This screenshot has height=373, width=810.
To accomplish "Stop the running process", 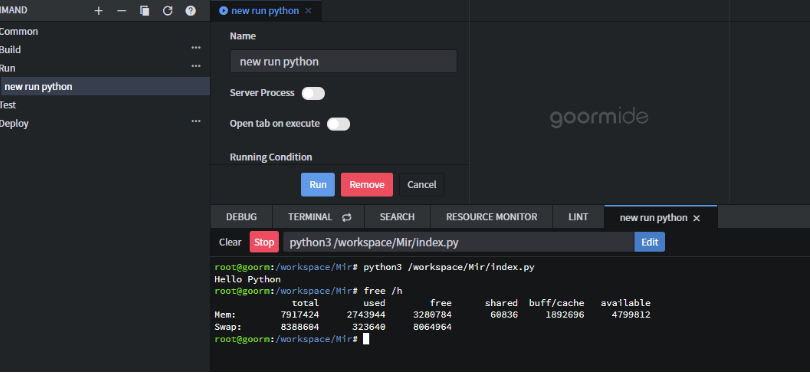I will click(264, 242).
